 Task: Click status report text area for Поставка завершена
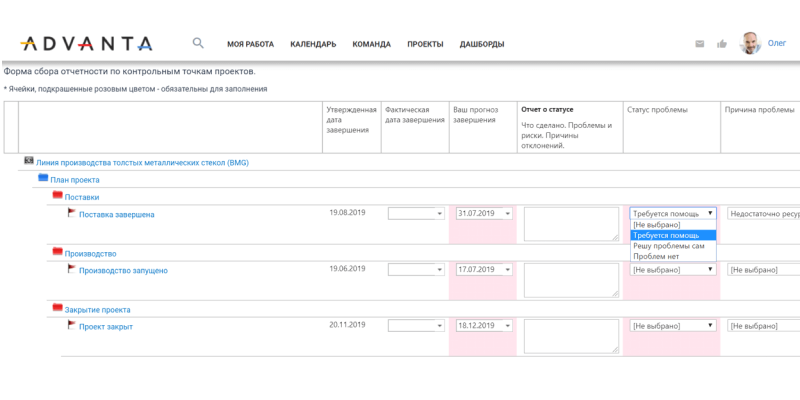pos(570,224)
